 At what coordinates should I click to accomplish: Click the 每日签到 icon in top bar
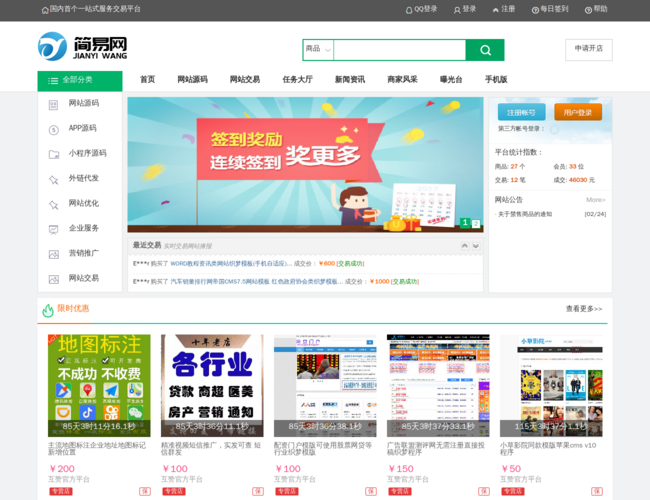535,10
